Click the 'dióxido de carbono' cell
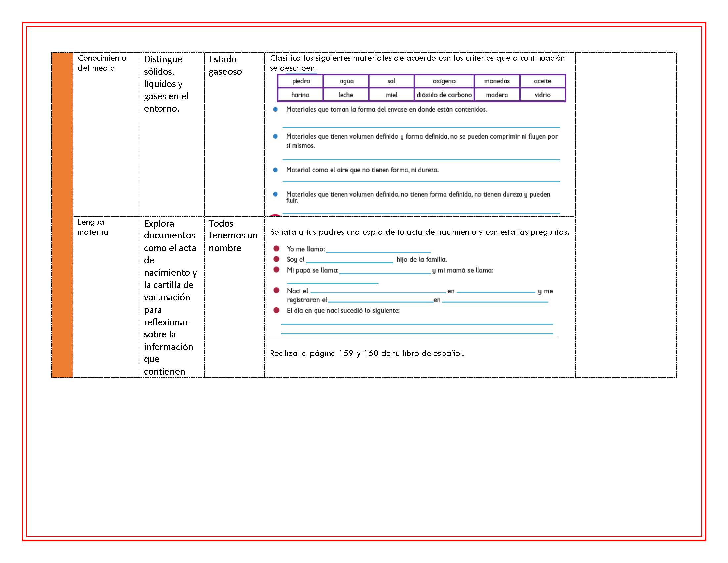 (x=444, y=95)
